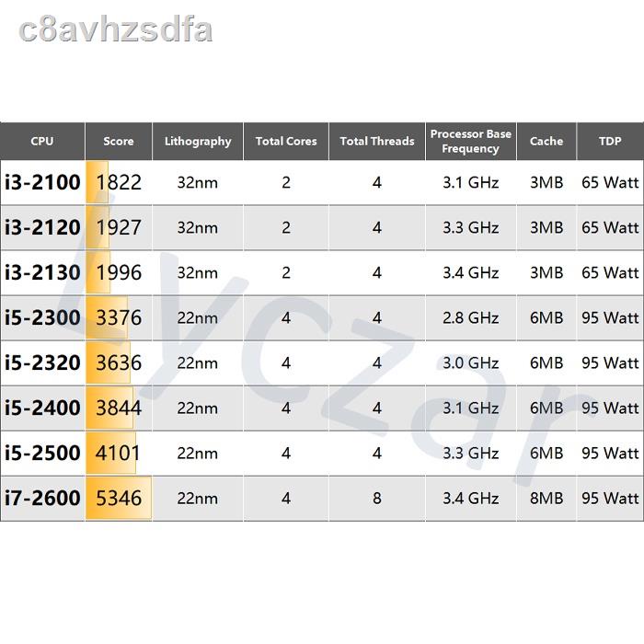Click 3.3 GHz in the i5-2500 row
This screenshot has width=644, height=644.
471,453
